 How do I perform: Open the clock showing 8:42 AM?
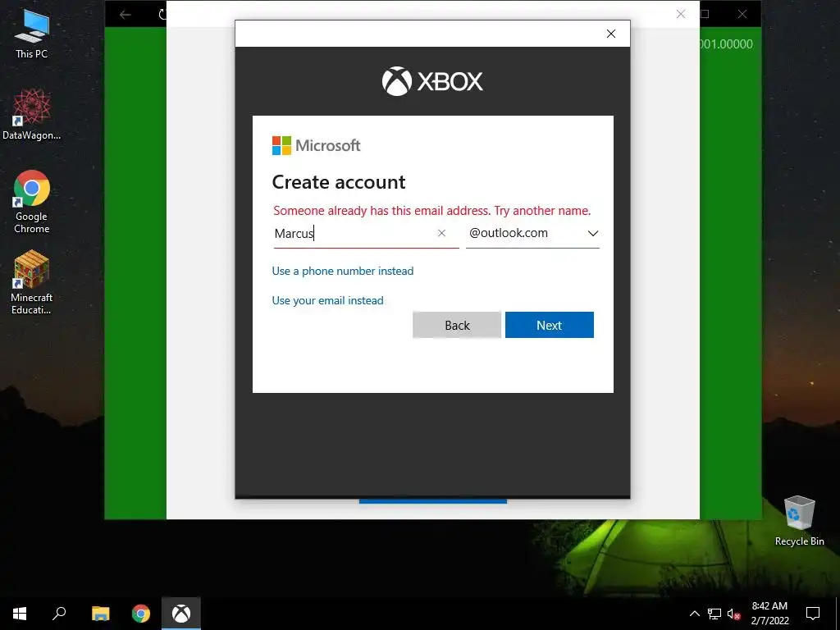[769, 614]
